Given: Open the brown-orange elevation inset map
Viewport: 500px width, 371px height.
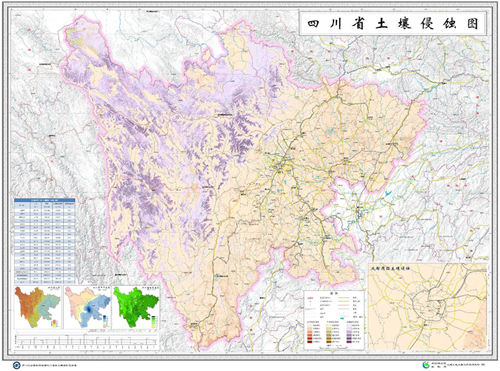Looking at the screenshot, I should [37, 308].
